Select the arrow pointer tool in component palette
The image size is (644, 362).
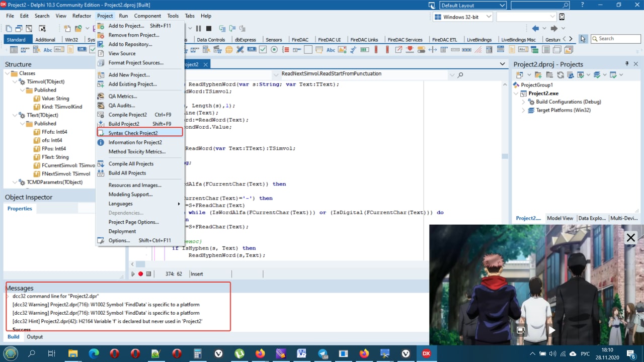(583, 39)
